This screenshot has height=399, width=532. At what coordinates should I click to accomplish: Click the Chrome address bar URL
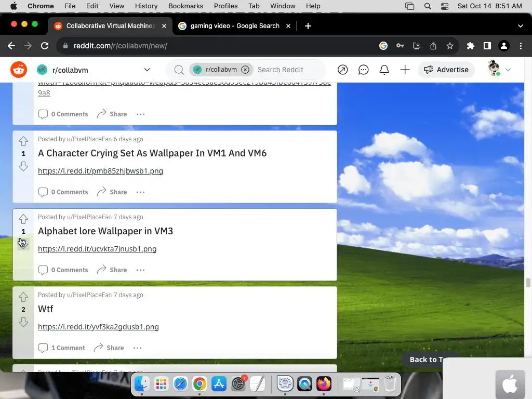coord(120,46)
